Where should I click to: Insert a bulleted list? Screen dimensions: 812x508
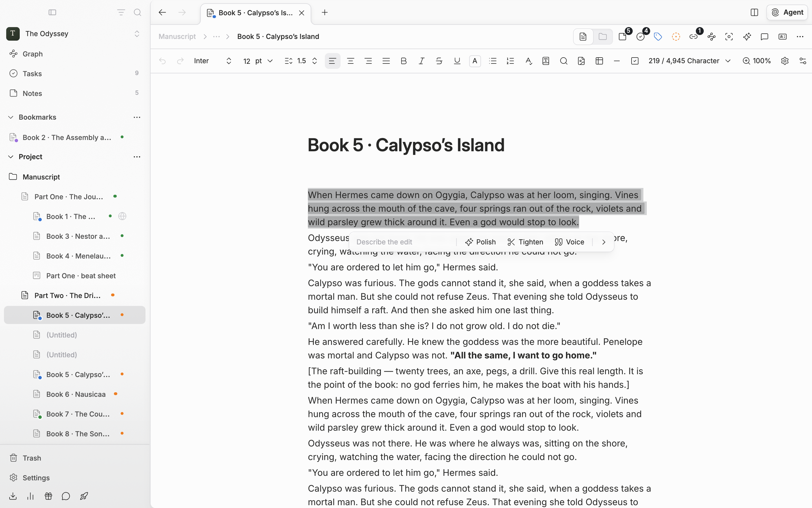point(493,61)
